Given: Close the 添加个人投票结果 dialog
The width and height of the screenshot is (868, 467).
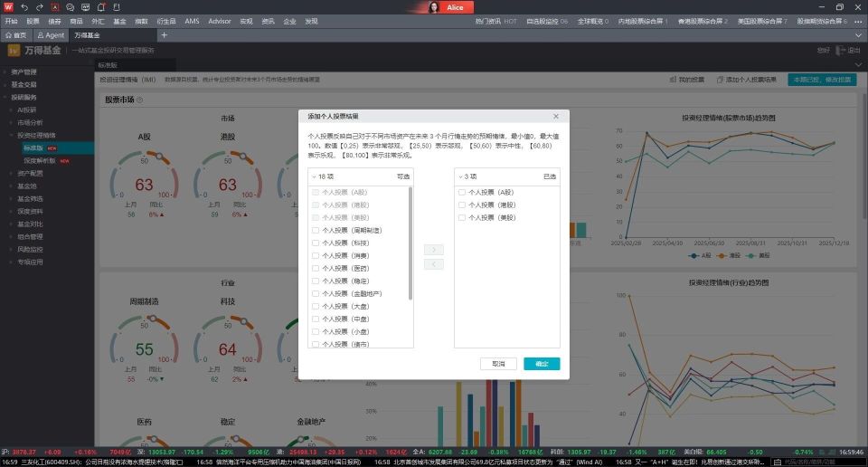Looking at the screenshot, I should tap(556, 117).
